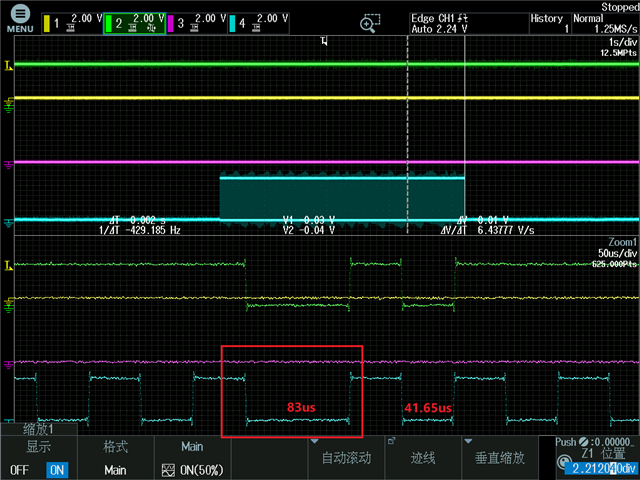Screen dimensions: 640x480
Task: Click the 12.5MPts record length label
Action: 618,53
